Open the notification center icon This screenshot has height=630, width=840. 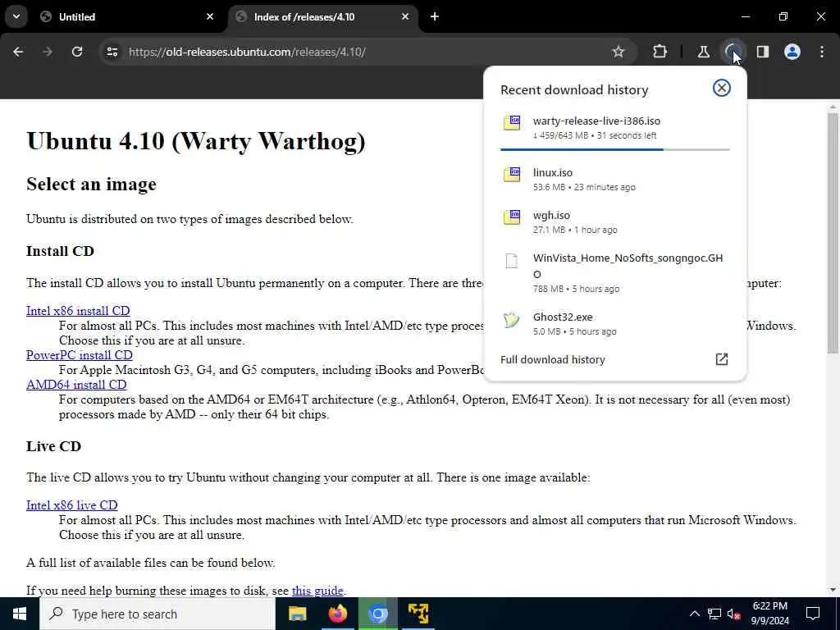[813, 614]
